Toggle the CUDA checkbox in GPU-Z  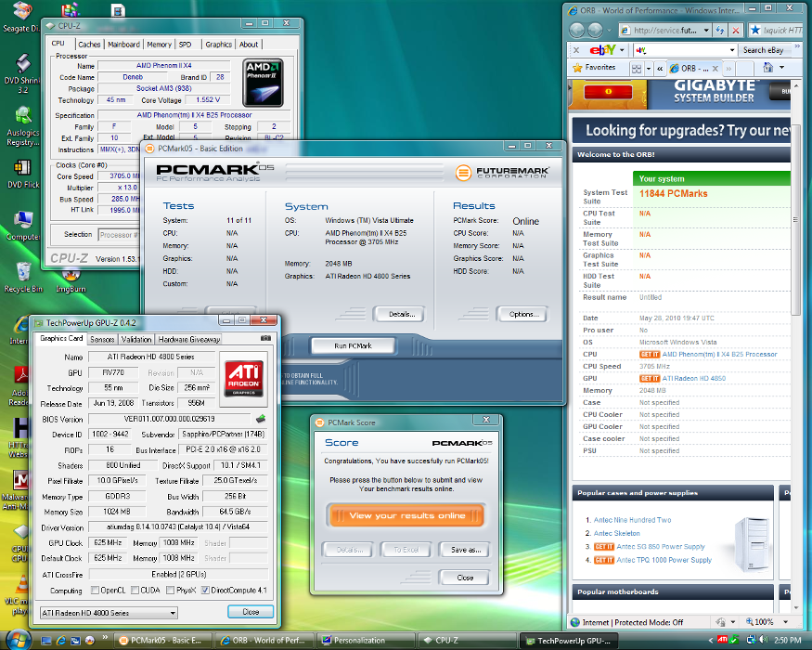135,590
